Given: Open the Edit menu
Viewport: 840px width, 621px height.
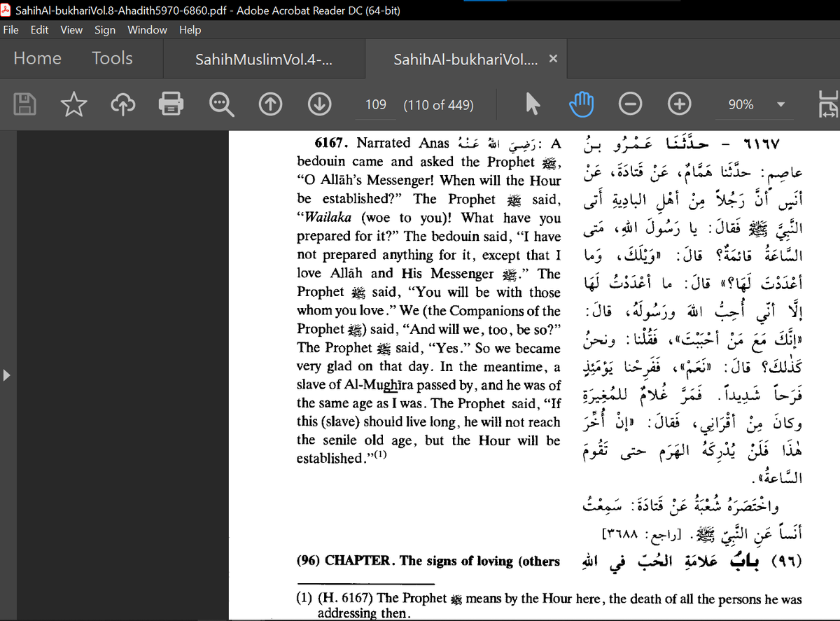Looking at the screenshot, I should coord(39,29).
